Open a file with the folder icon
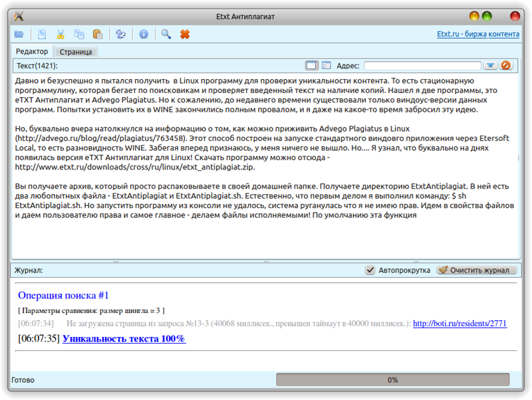 click(x=19, y=34)
